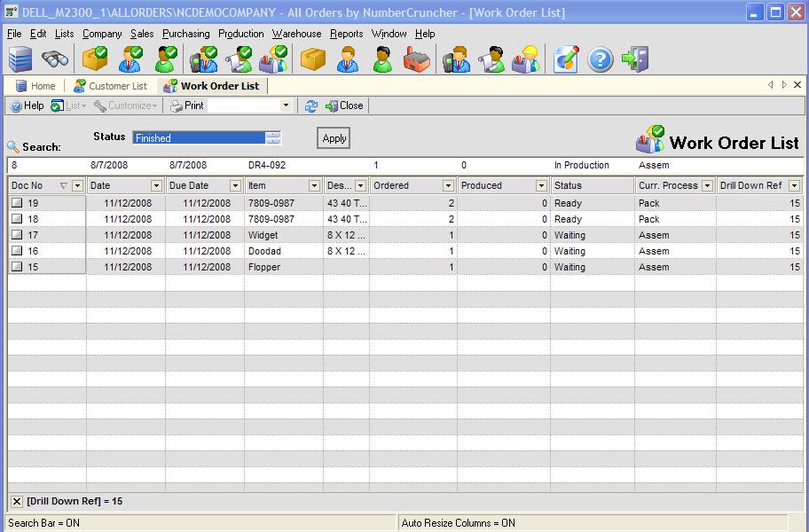Remove the Drill Down Ref filter with X
This screenshot has width=809, height=532.
[x=17, y=502]
